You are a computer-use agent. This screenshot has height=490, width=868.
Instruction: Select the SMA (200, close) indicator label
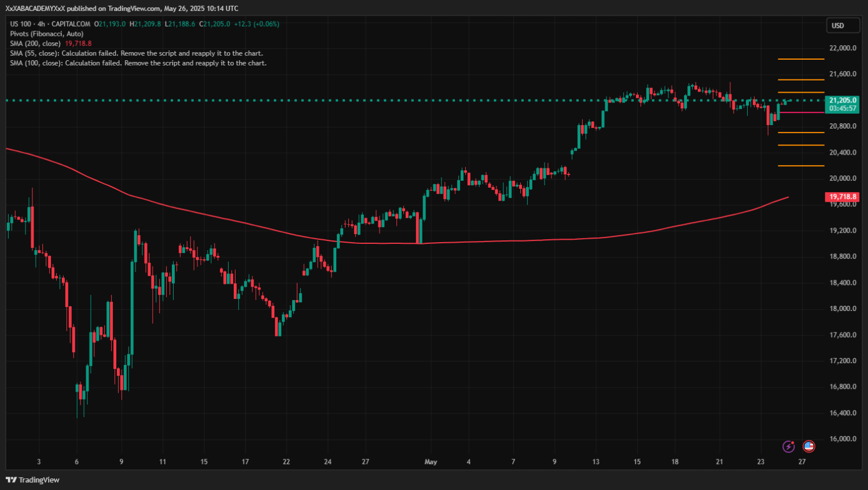pyautogui.click(x=35, y=43)
